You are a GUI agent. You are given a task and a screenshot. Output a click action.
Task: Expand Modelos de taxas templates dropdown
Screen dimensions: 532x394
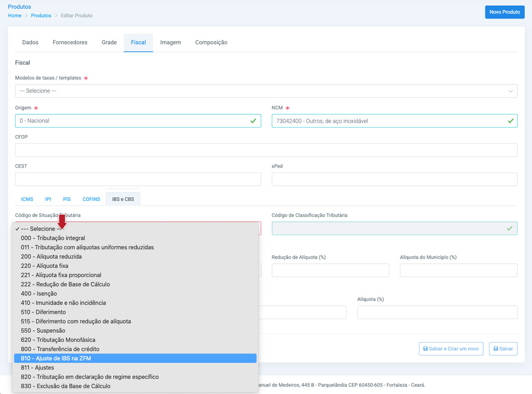tap(266, 91)
